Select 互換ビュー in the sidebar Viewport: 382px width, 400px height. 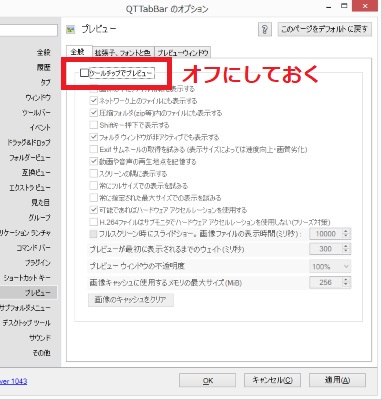click(x=36, y=173)
